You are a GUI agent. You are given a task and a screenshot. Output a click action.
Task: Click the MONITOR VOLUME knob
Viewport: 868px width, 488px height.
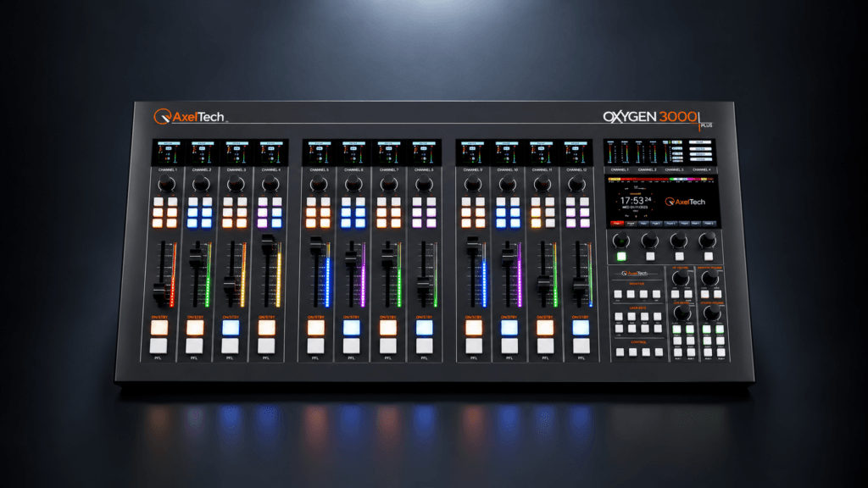709,278
